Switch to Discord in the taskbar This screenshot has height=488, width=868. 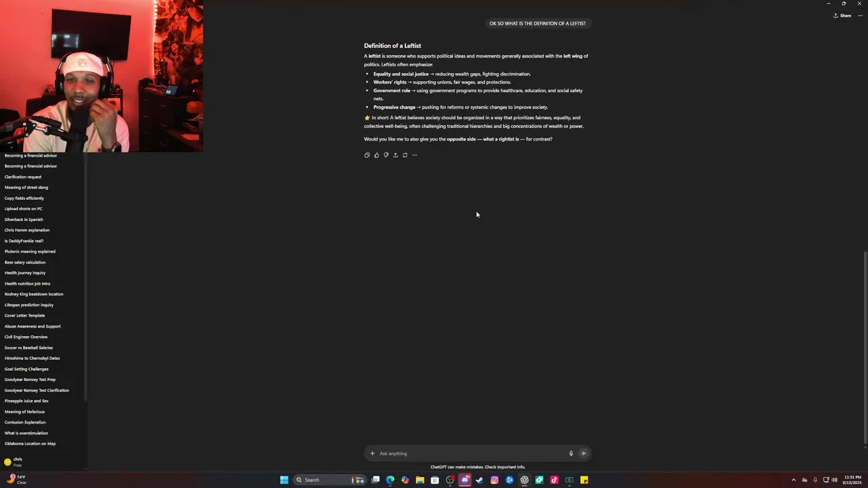click(x=465, y=480)
